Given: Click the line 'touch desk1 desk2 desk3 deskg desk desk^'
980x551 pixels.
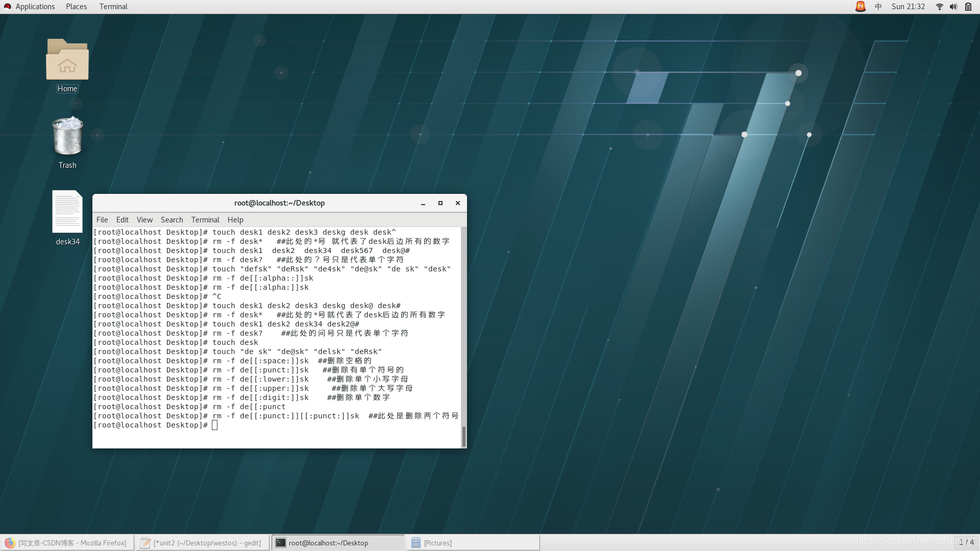Looking at the screenshot, I should click(245, 232).
